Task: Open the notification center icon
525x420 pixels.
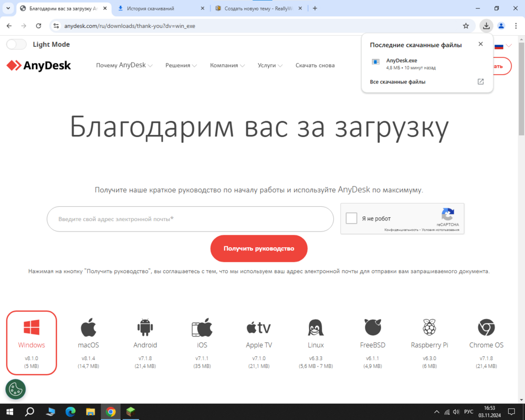Action: click(511, 412)
